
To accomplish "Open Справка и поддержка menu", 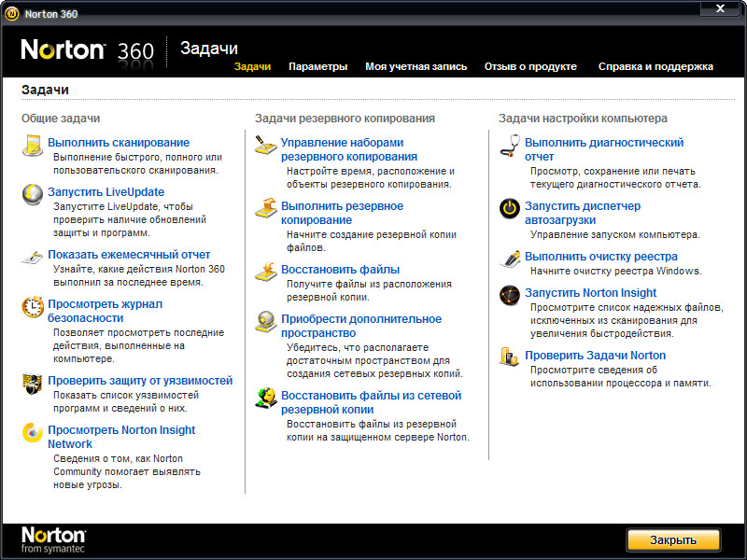I will pos(655,66).
